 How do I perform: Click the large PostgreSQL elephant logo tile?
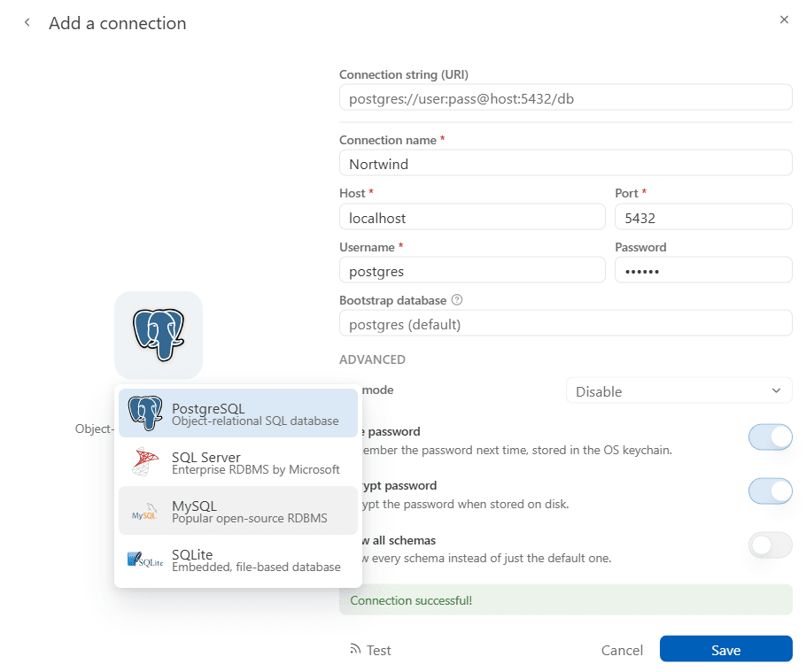(159, 335)
